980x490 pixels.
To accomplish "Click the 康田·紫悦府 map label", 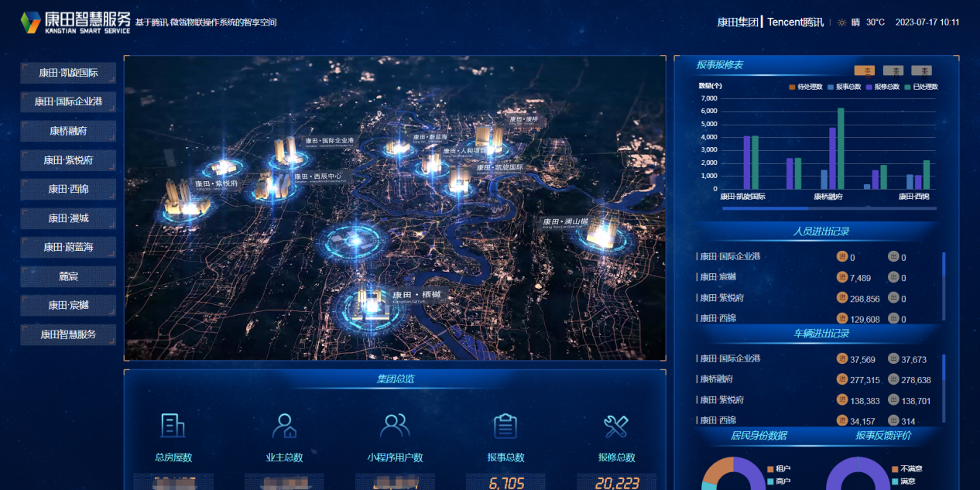I will [216, 184].
